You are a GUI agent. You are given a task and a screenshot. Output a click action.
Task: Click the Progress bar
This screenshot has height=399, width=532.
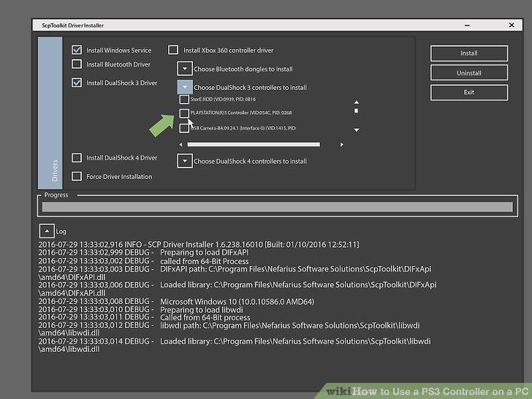pos(277,207)
